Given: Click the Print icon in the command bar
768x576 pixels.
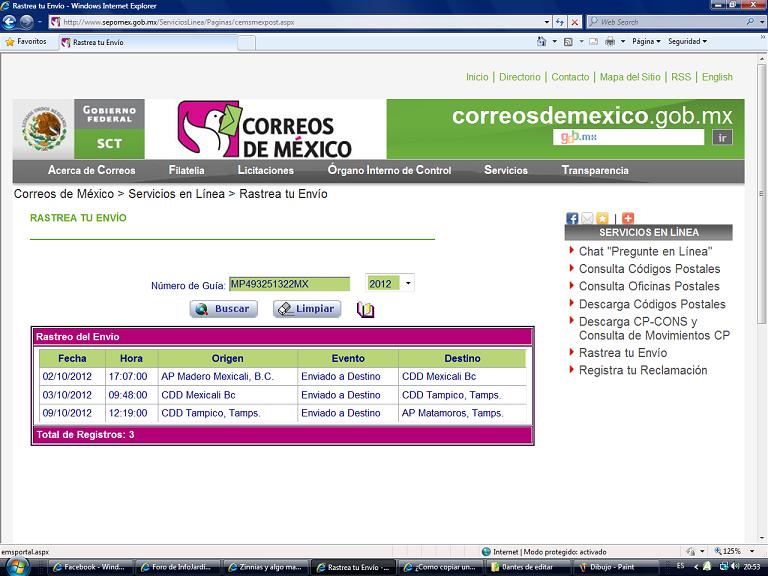Looking at the screenshot, I should pos(610,42).
